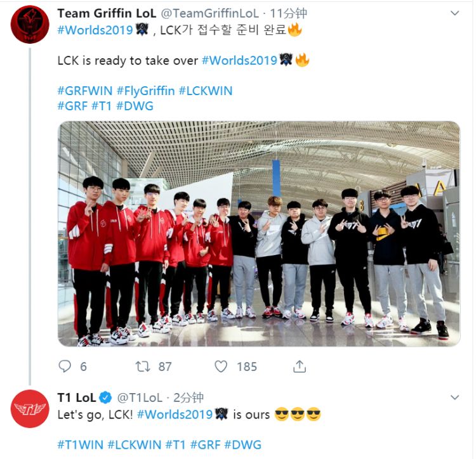476x459 pixels.
Task: Click @TeamGriffinLoL handle
Action: [210, 13]
